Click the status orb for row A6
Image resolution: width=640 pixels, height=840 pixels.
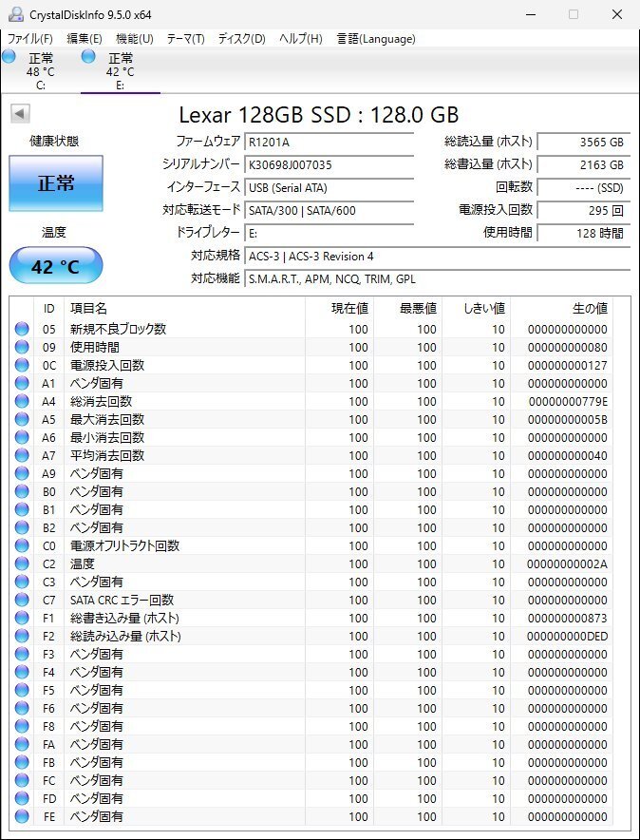point(22,437)
